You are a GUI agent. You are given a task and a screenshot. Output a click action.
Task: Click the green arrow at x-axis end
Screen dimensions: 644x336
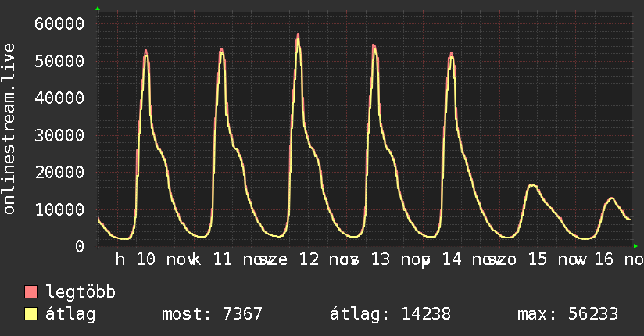(635, 246)
